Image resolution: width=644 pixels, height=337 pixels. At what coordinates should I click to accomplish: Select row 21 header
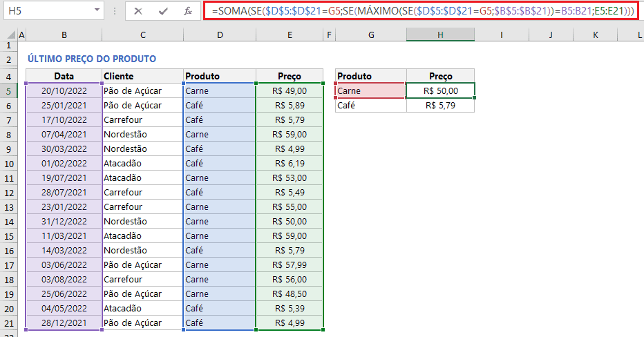(8, 323)
